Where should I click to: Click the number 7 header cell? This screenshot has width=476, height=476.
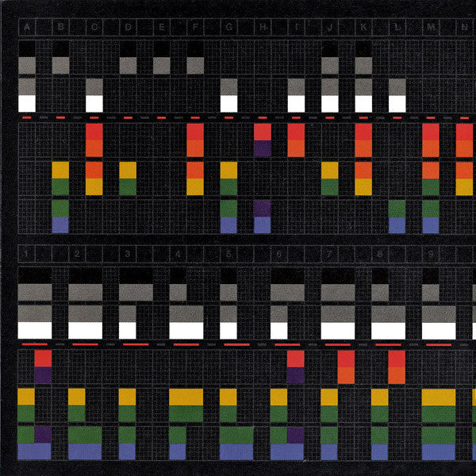330,254
